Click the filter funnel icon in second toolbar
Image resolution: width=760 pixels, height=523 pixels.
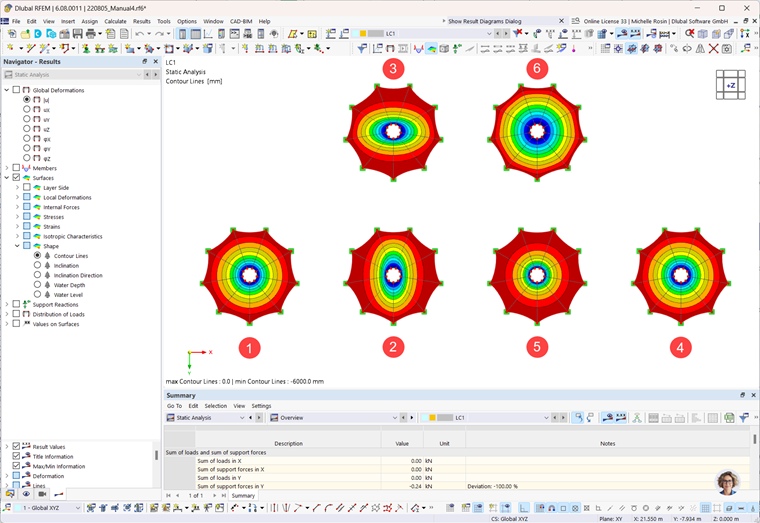pyautogui.click(x=362, y=48)
